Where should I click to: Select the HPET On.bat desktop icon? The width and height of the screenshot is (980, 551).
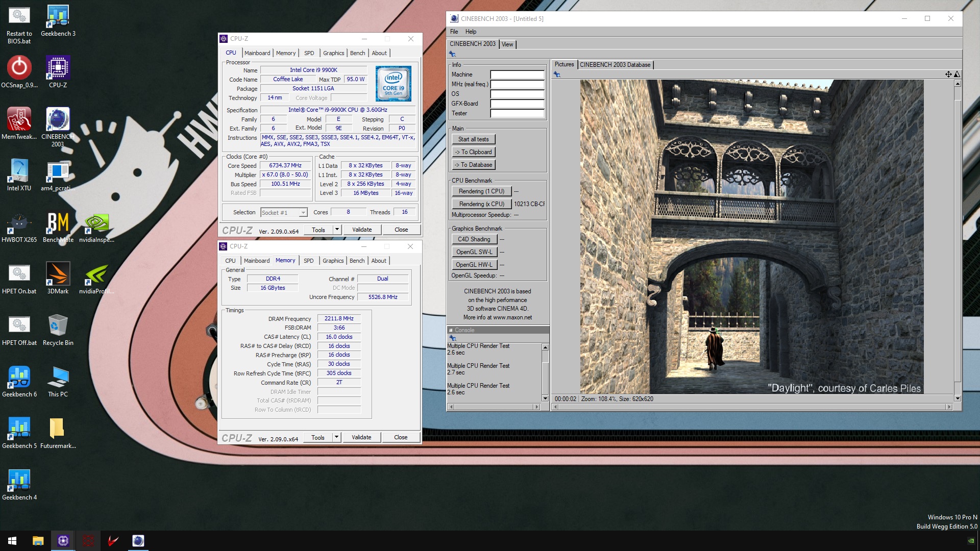[19, 278]
